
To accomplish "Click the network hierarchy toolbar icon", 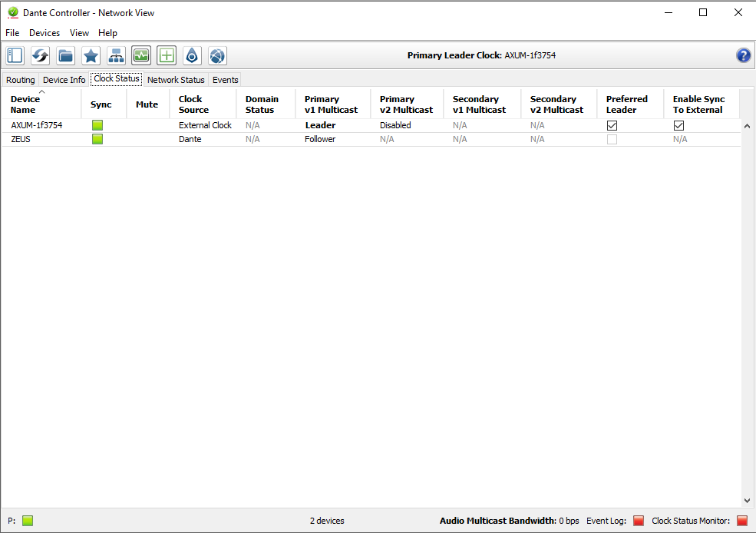I will 116,55.
